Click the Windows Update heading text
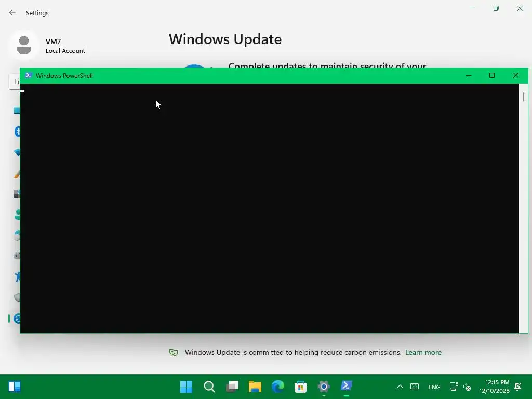 tap(225, 39)
